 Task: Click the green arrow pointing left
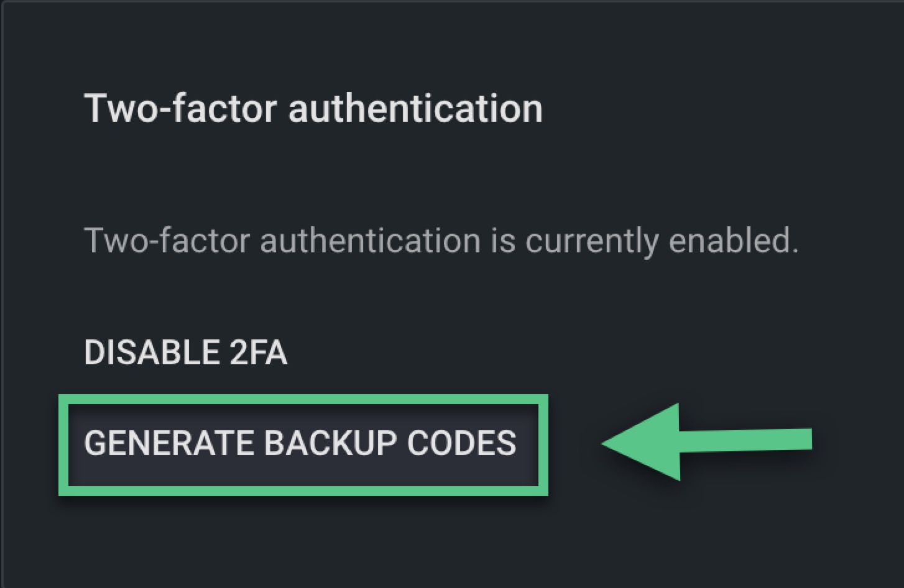click(x=706, y=442)
